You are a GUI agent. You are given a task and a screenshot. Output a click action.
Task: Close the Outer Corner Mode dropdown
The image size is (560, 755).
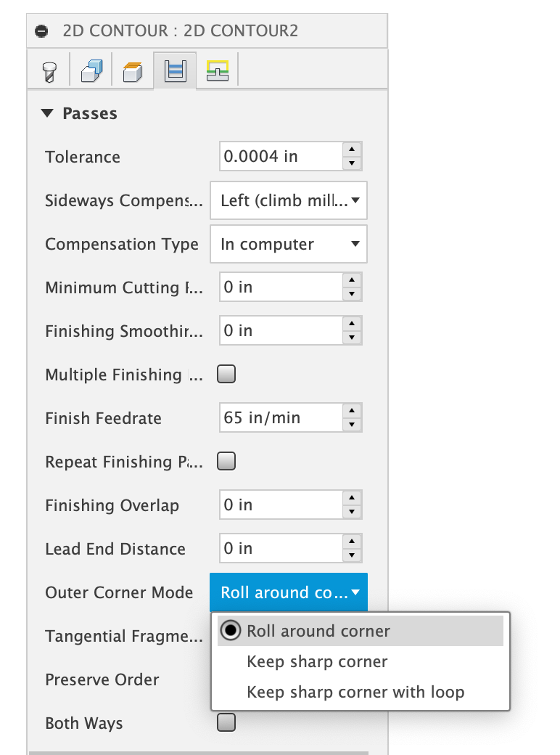click(x=289, y=592)
